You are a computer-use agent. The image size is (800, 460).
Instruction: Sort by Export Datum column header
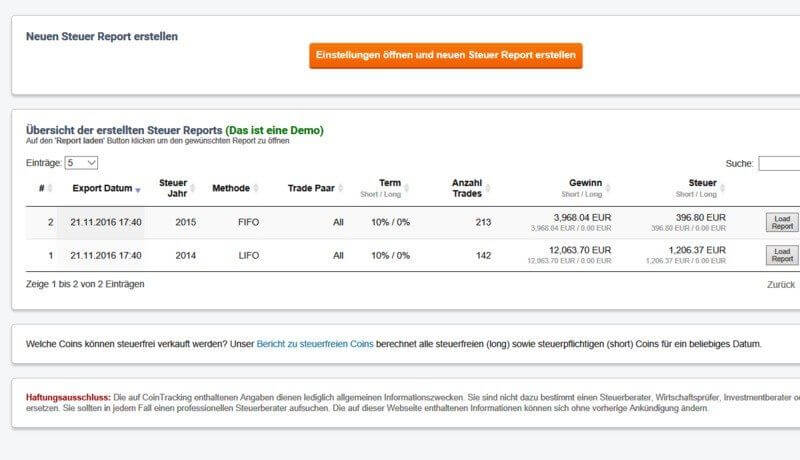(106, 188)
